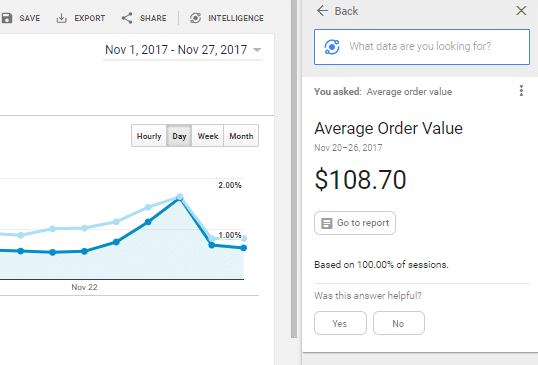Image resolution: width=538 pixels, height=365 pixels.
Task: Switch chart view to Week
Action: click(208, 136)
